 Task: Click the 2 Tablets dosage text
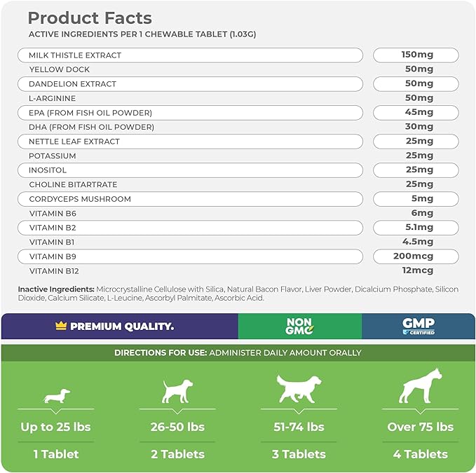177,454
